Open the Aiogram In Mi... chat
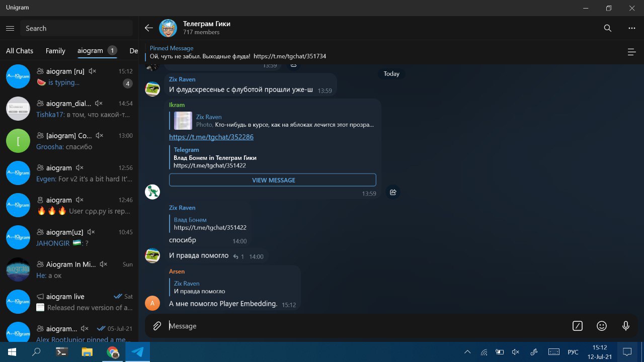Image resolution: width=644 pixels, height=362 pixels. click(69, 269)
